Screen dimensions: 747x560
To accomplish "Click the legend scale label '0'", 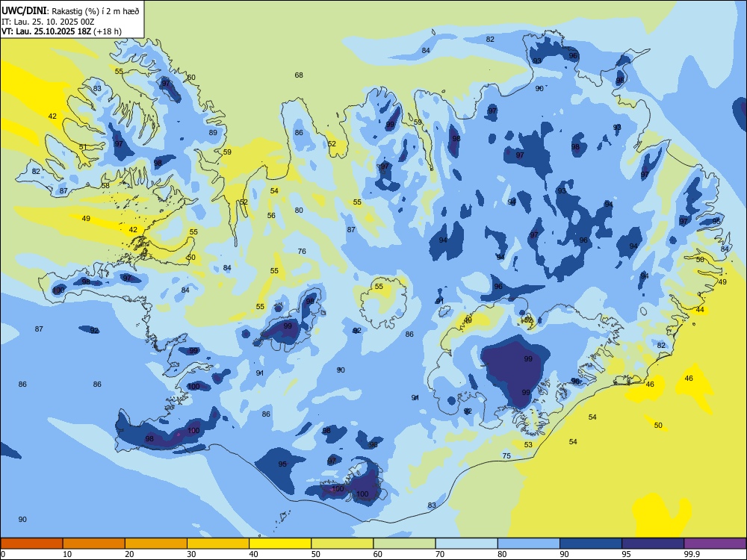I will click(3, 554).
